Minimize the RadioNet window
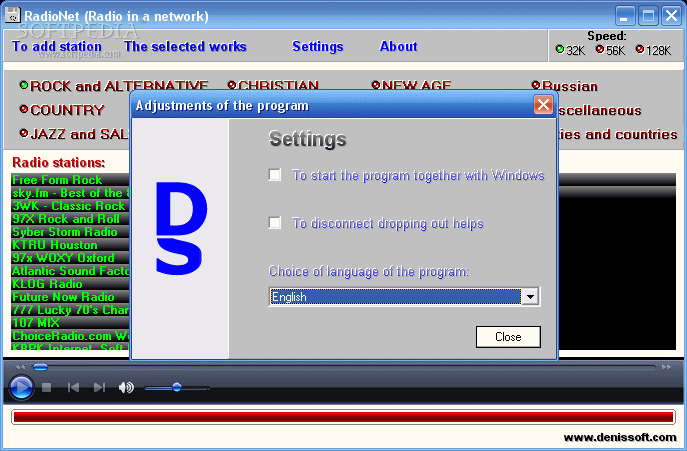This screenshot has width=687, height=451. coord(625,16)
